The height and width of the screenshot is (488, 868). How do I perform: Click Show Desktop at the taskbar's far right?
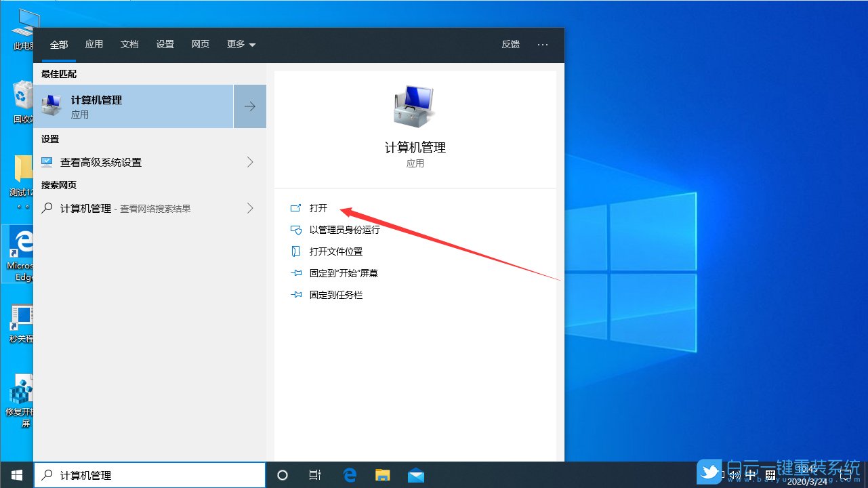coord(866,474)
